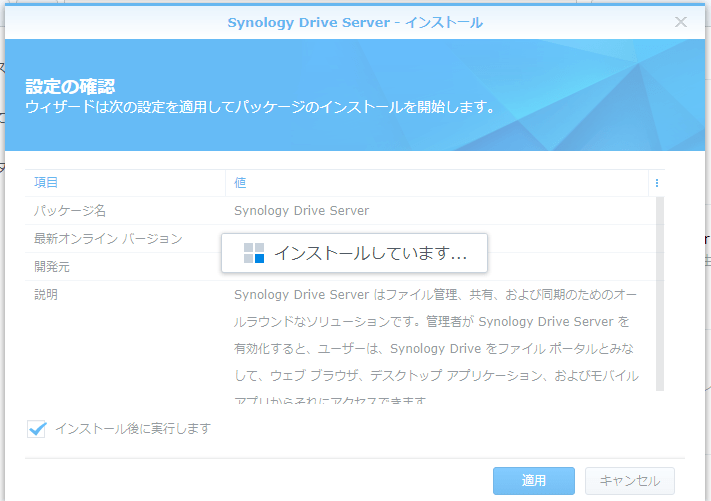Click the キャンセル (Cancel) button
This screenshot has height=501, width=711.
click(629, 481)
